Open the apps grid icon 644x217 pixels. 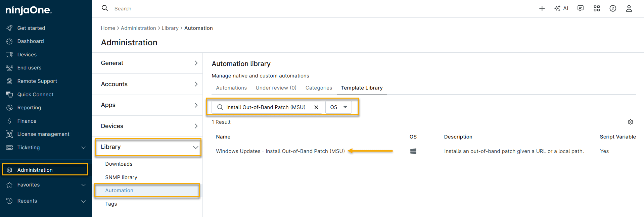597,8
